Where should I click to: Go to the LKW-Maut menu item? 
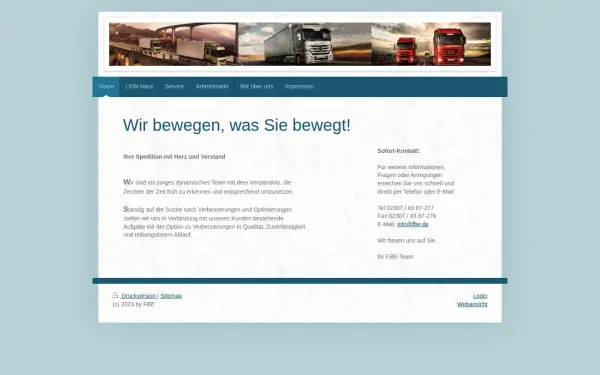coord(139,86)
